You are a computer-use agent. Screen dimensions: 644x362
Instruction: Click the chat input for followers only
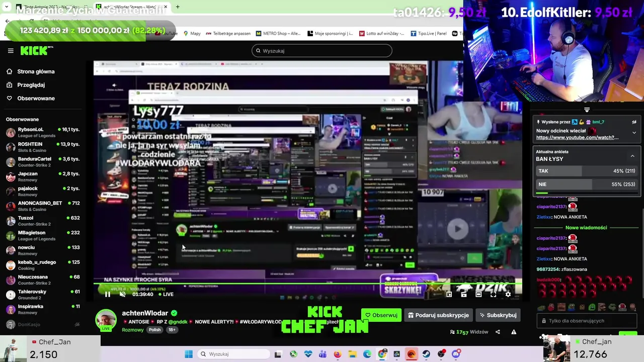click(587, 321)
